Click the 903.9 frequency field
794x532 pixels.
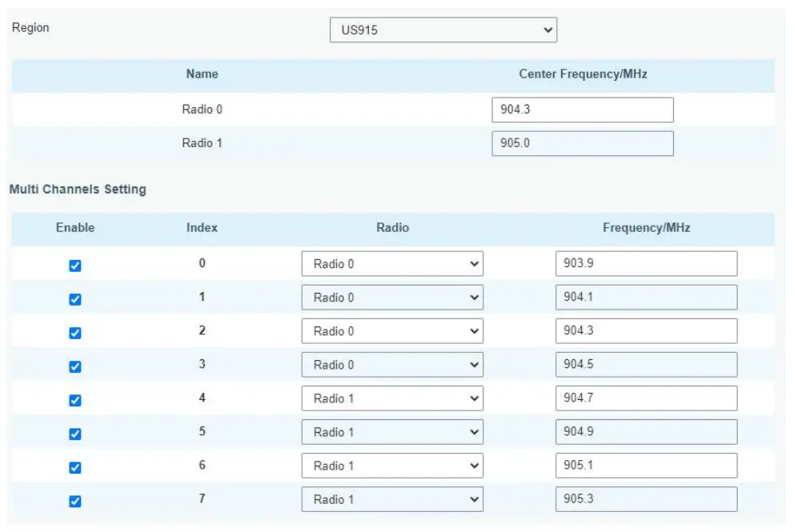point(646,264)
